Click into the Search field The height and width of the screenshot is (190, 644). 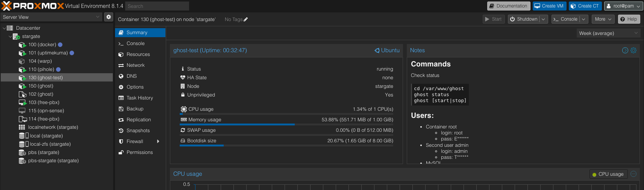point(157,6)
